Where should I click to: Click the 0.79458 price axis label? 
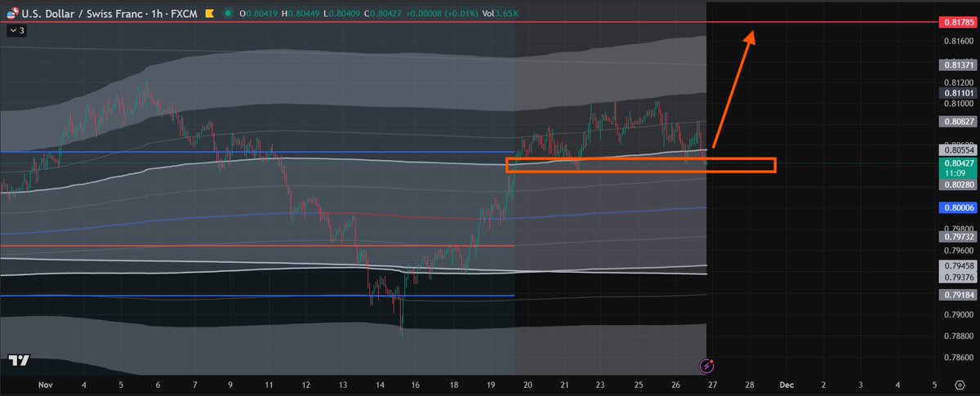click(x=956, y=265)
